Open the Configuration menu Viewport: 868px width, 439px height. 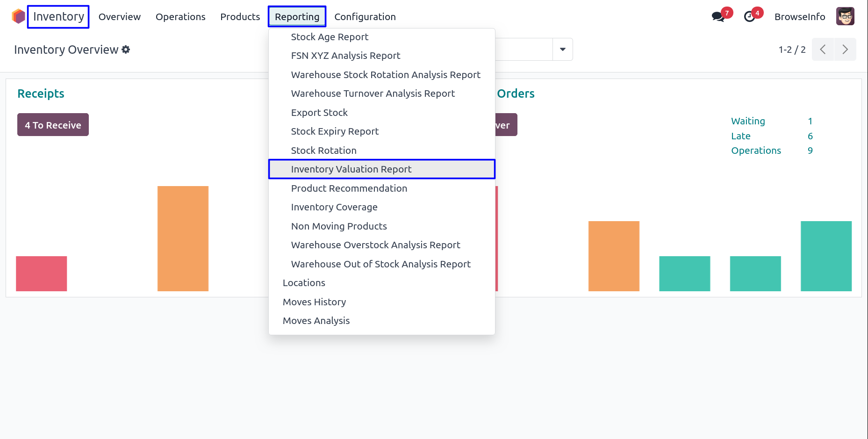point(365,17)
